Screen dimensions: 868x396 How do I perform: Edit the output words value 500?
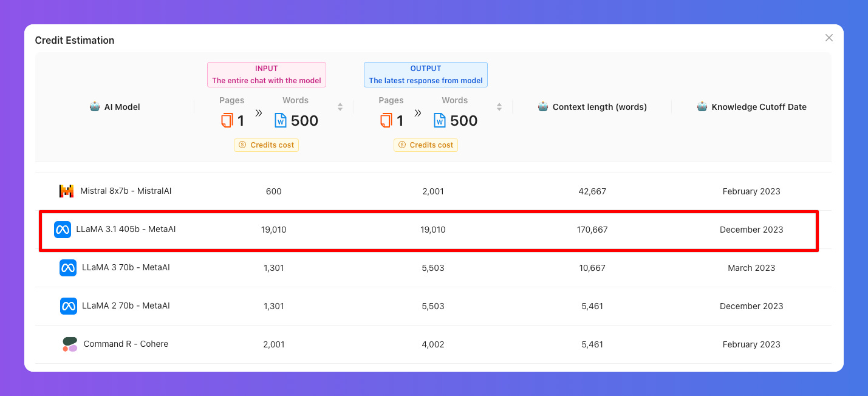click(463, 121)
